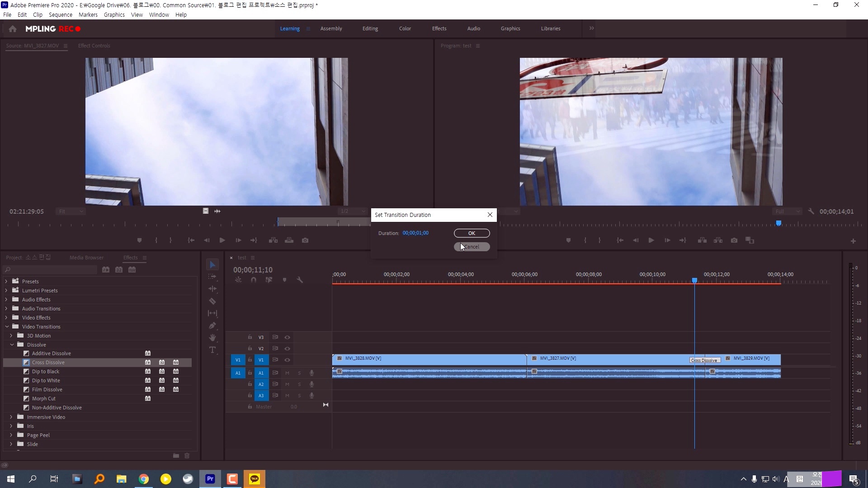Select the Pen tool
868x488 pixels.
tap(212, 325)
